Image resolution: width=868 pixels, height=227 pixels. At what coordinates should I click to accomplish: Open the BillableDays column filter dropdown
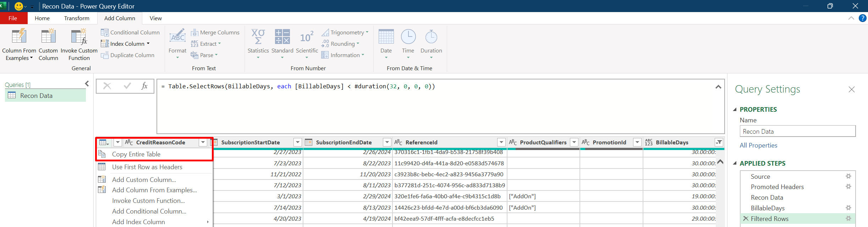point(719,142)
